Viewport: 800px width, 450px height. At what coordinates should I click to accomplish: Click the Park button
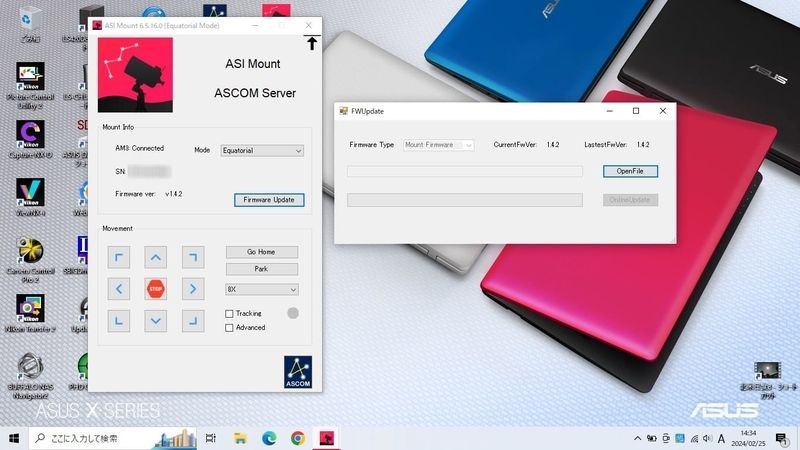tap(262, 269)
